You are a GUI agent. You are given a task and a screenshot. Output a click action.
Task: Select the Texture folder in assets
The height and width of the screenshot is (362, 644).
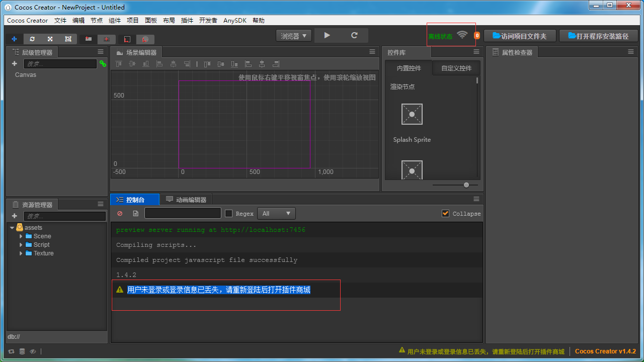point(44,253)
